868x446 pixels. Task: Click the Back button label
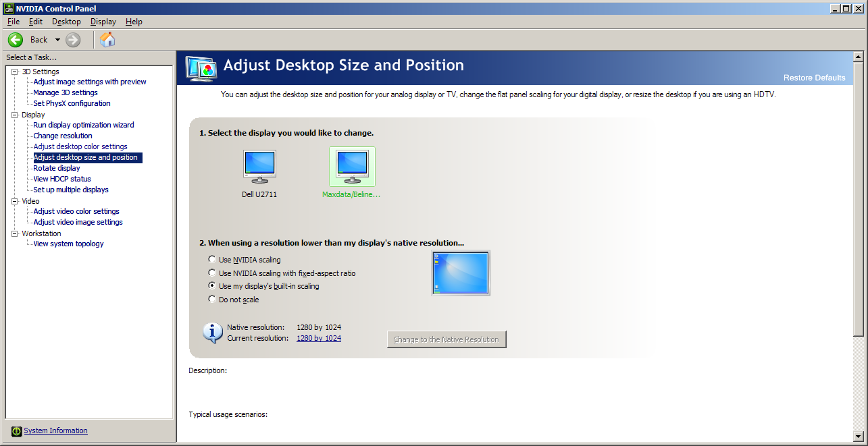tap(39, 40)
